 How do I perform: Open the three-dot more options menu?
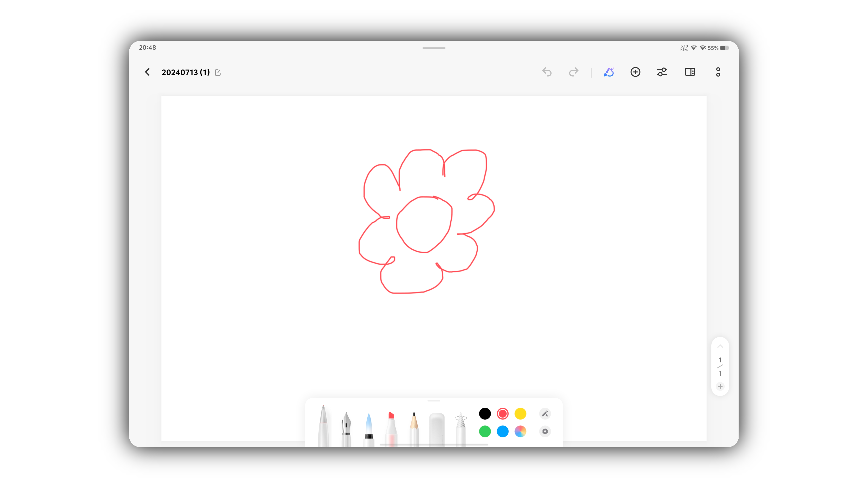click(x=718, y=72)
